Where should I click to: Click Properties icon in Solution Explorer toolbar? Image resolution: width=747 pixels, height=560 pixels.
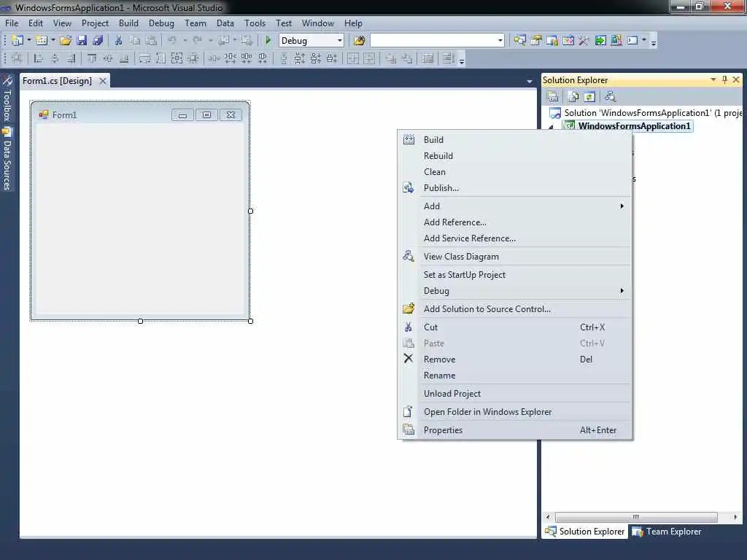553,97
